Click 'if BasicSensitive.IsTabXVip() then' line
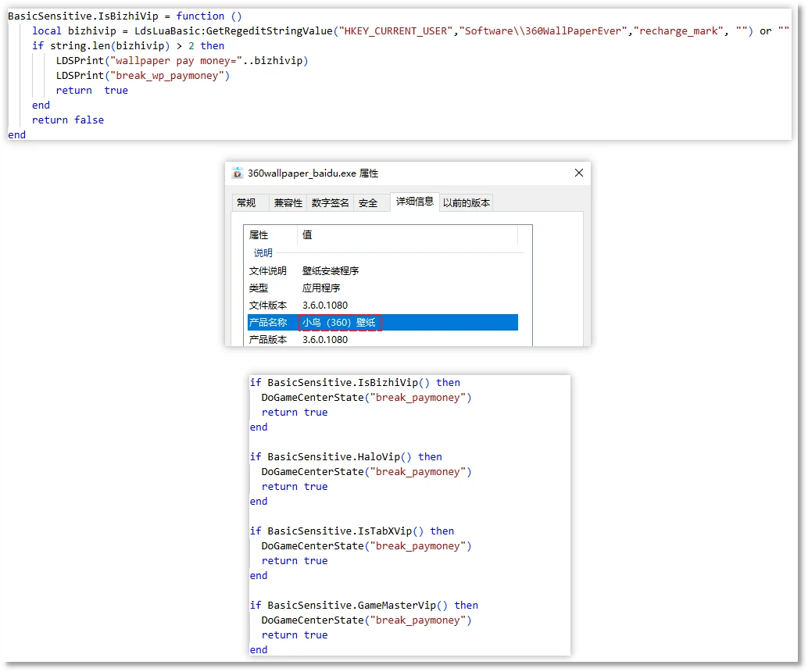Image resolution: width=808 pixels, height=672 pixels. pos(352,531)
